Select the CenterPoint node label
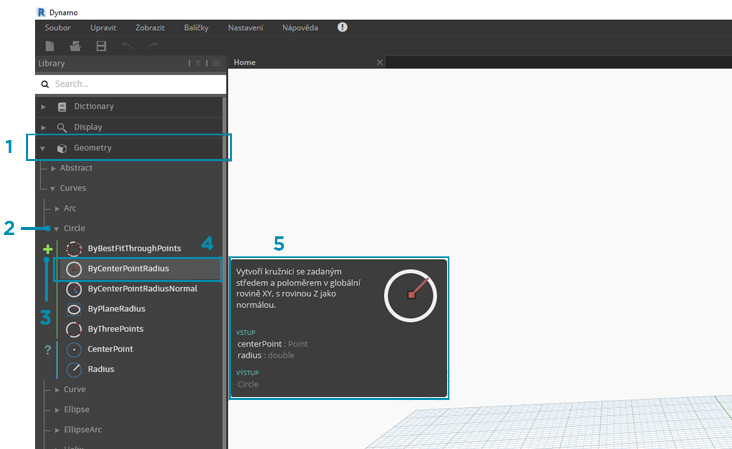 click(x=110, y=349)
